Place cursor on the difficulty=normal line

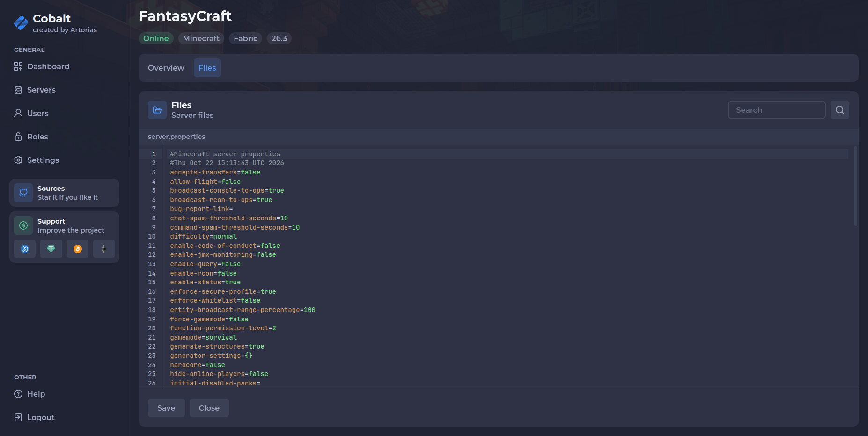pyautogui.click(x=204, y=237)
